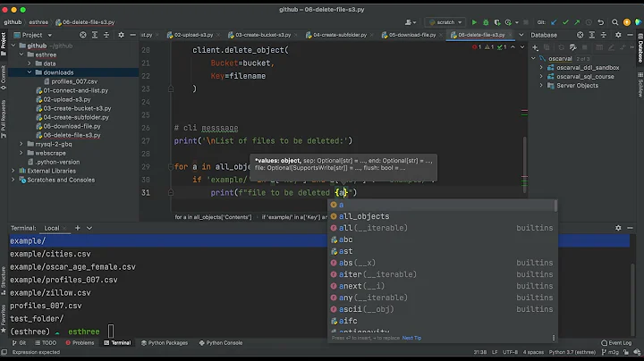
Task: Open Project view mode dropdown arrow
Action: [50, 35]
